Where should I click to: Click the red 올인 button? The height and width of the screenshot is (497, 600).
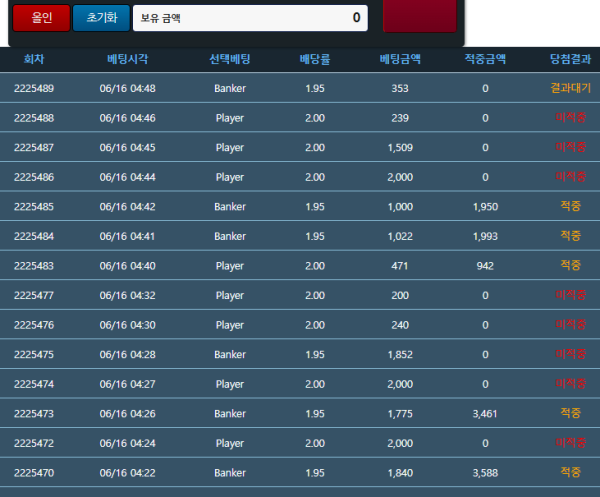tap(42, 18)
